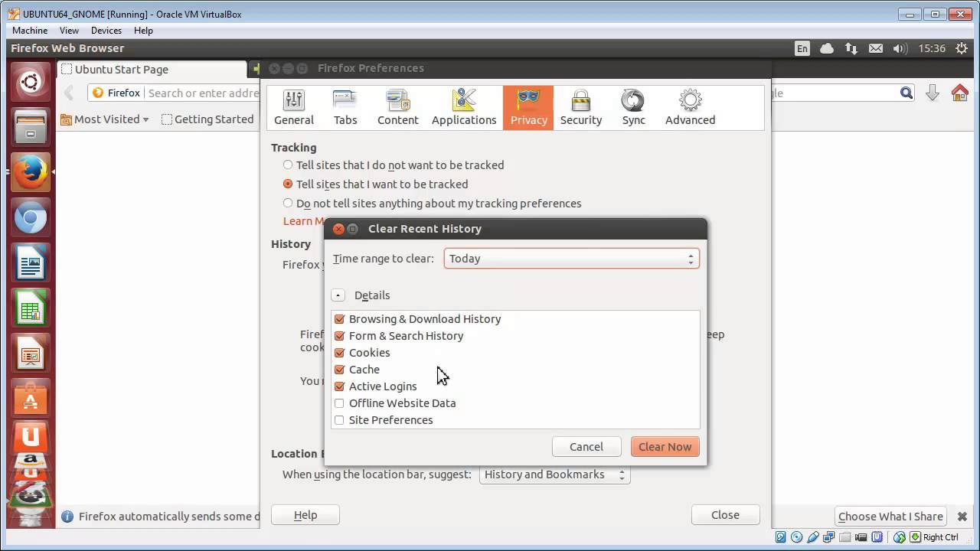Collapse the Details expander
Viewport: 980px width, 551px height.
[x=338, y=295]
